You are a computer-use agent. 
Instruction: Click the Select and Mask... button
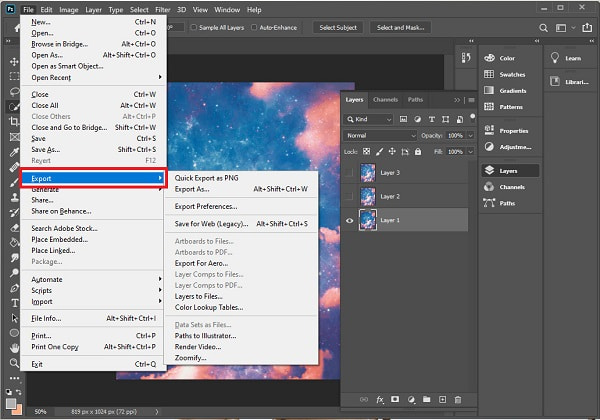400,28
